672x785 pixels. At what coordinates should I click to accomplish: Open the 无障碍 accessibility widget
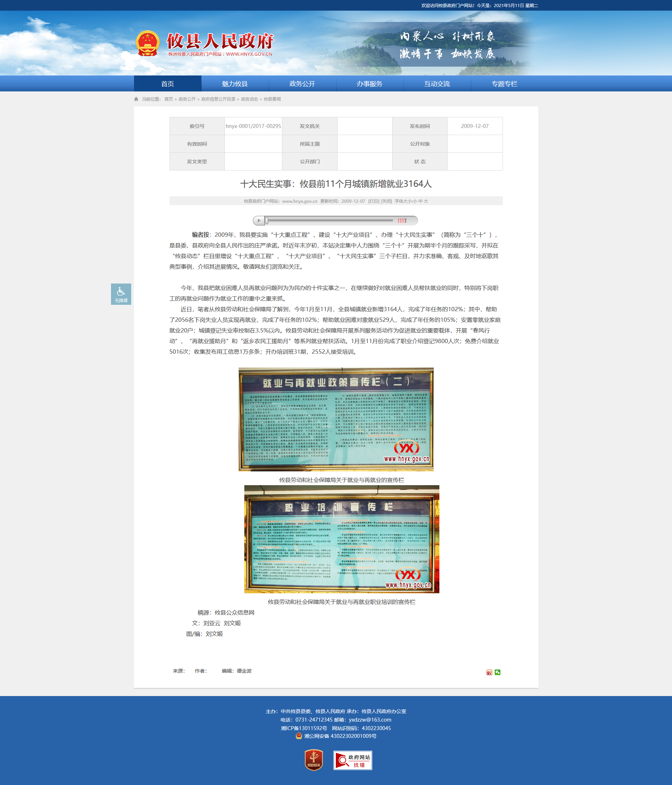[121, 294]
